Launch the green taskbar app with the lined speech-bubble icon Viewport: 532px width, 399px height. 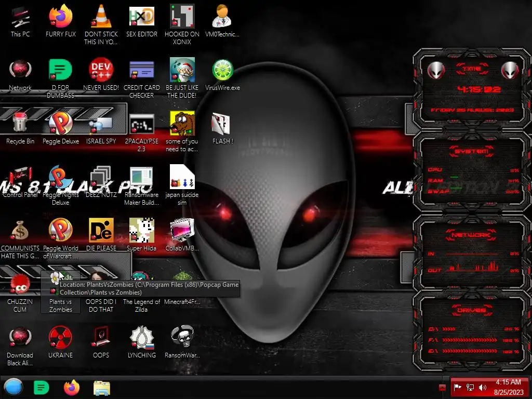[x=41, y=388]
